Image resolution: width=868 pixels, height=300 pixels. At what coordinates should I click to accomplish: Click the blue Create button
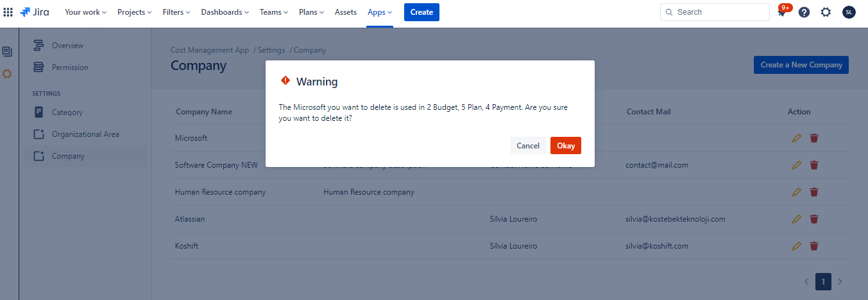pyautogui.click(x=421, y=12)
